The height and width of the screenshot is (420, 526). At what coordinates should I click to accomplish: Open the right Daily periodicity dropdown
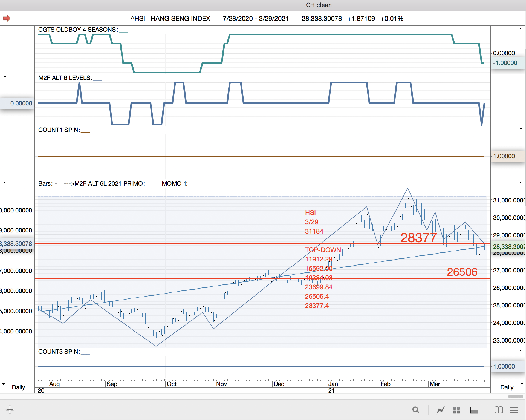click(522, 384)
